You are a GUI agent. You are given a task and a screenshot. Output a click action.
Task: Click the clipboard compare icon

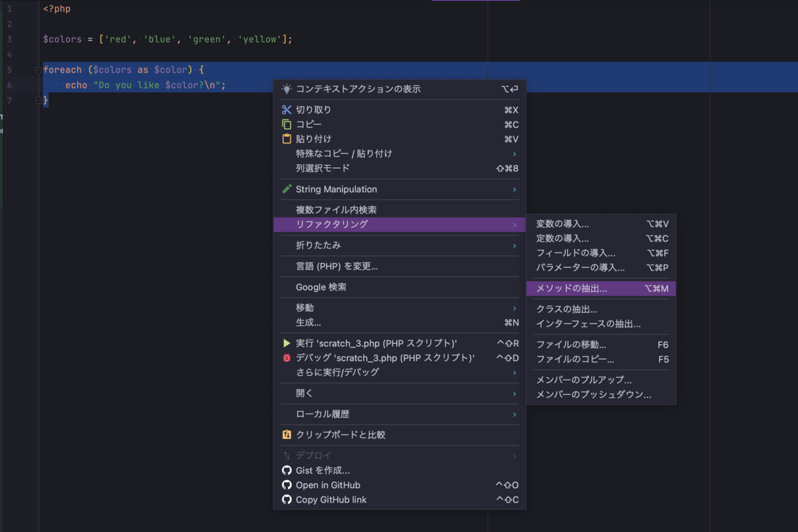coord(287,435)
